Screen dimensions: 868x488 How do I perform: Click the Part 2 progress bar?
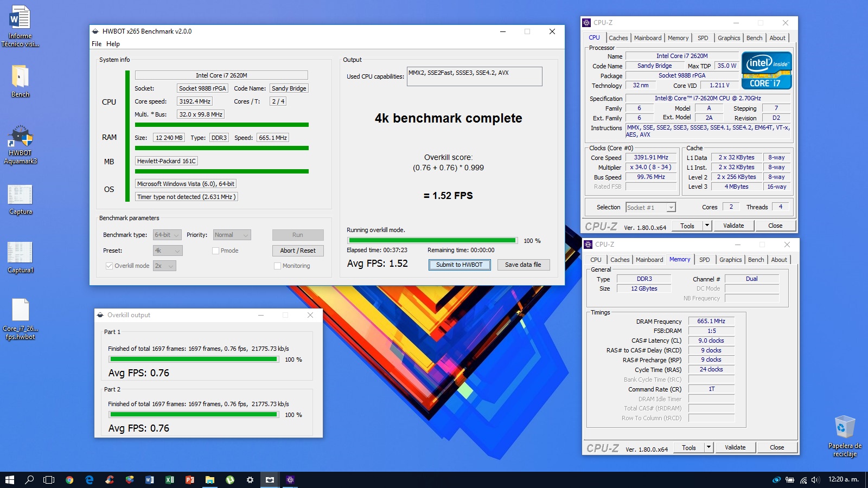pos(194,414)
